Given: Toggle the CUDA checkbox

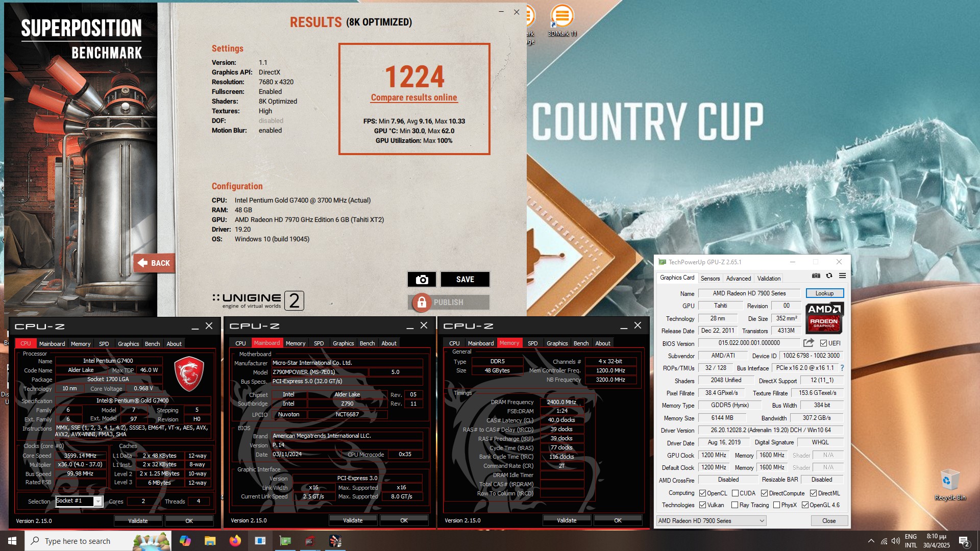Looking at the screenshot, I should click(x=735, y=493).
